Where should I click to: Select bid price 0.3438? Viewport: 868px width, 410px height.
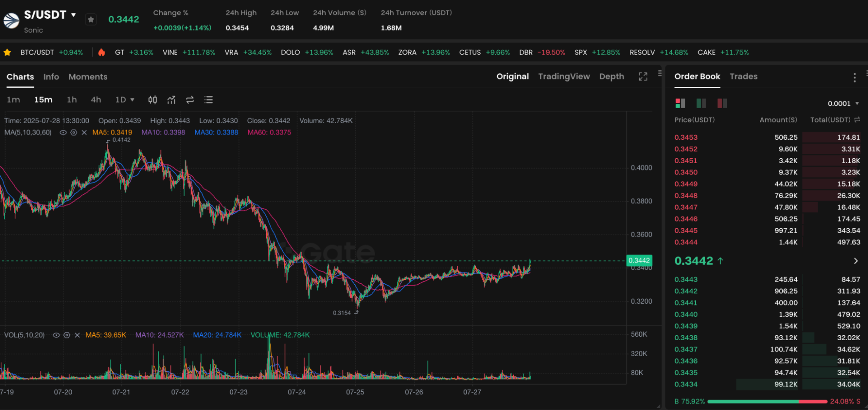pos(686,338)
